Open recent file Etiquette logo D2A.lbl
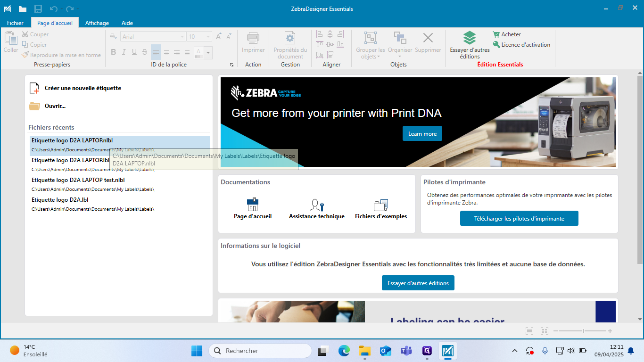Screen dimensions: 644x362 [120, 204]
